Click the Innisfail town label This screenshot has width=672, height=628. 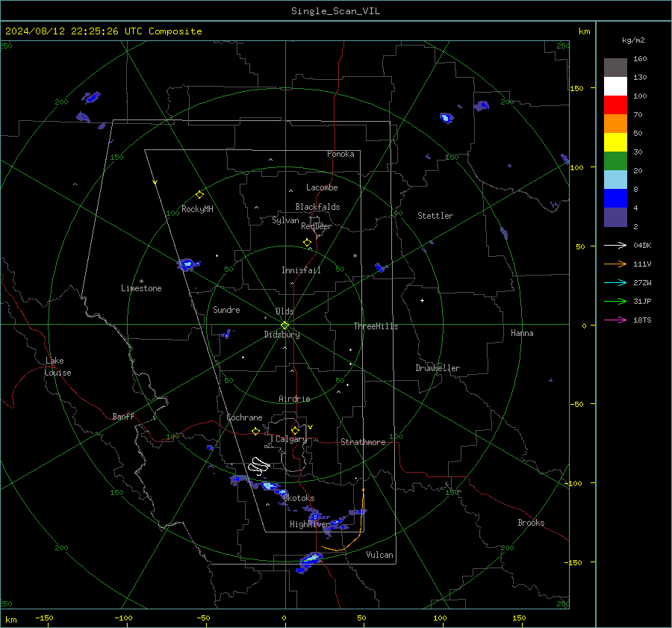pyautogui.click(x=302, y=270)
